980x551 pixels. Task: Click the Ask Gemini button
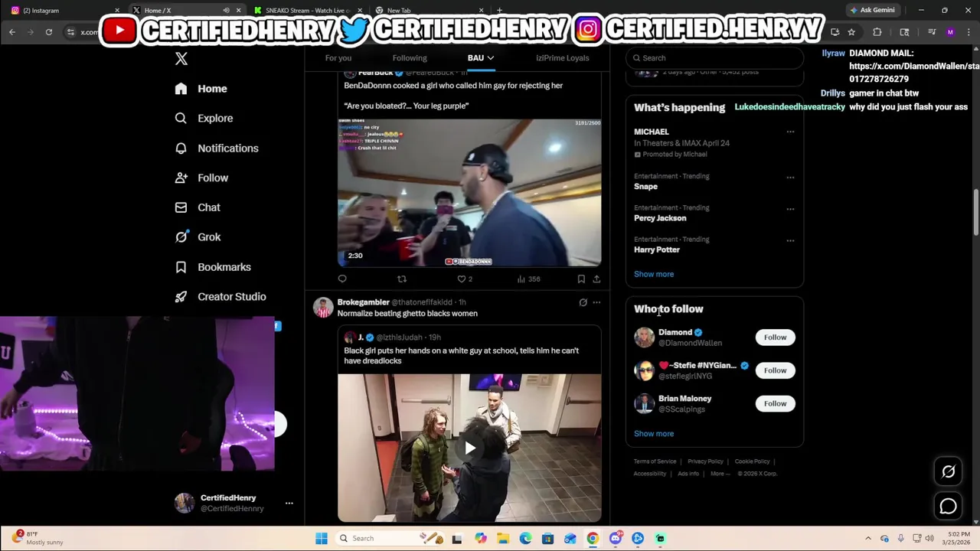(x=872, y=11)
